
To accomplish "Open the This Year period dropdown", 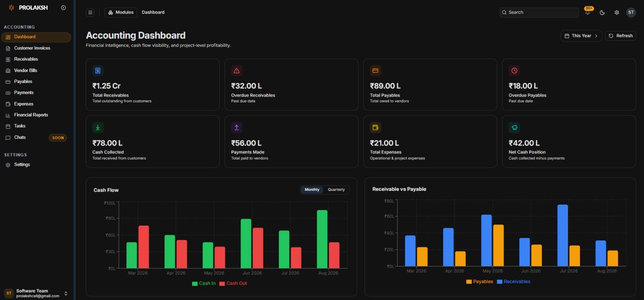I will (581, 36).
